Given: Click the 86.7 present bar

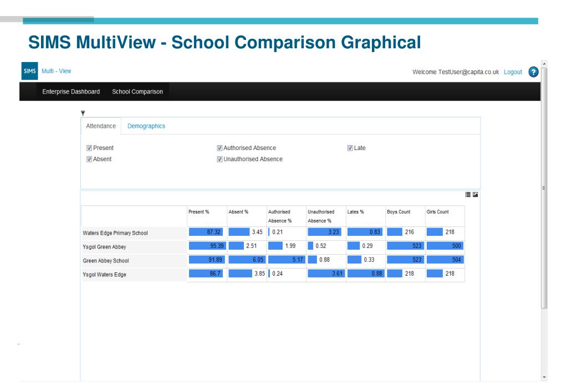Looking at the screenshot, I should tap(206, 274).
